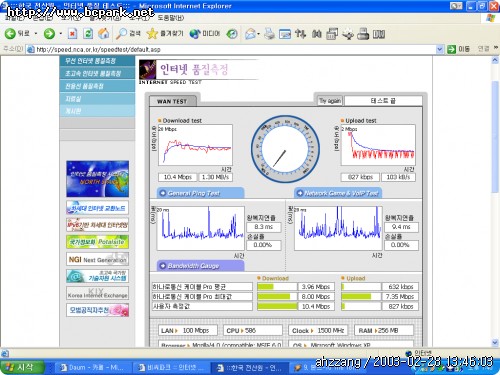
Task: Select the 게시판 sidebar menu
Action: click(97, 111)
